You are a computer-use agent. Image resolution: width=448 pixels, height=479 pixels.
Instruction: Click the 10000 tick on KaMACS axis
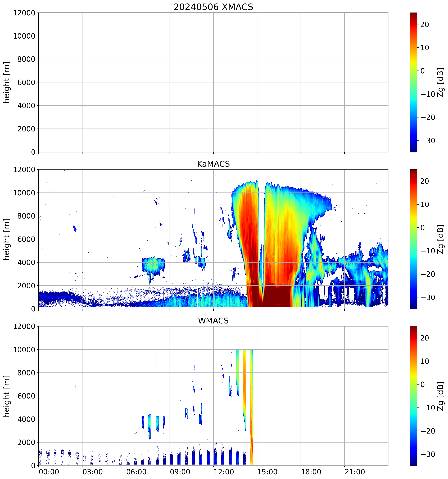(x=24, y=193)
